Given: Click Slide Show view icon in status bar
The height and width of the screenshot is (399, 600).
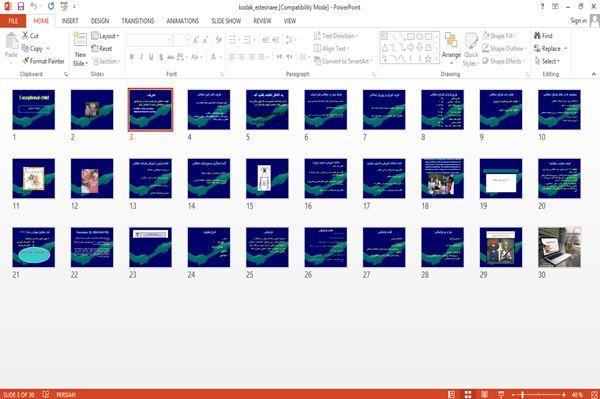Looking at the screenshot, I should pos(501,394).
